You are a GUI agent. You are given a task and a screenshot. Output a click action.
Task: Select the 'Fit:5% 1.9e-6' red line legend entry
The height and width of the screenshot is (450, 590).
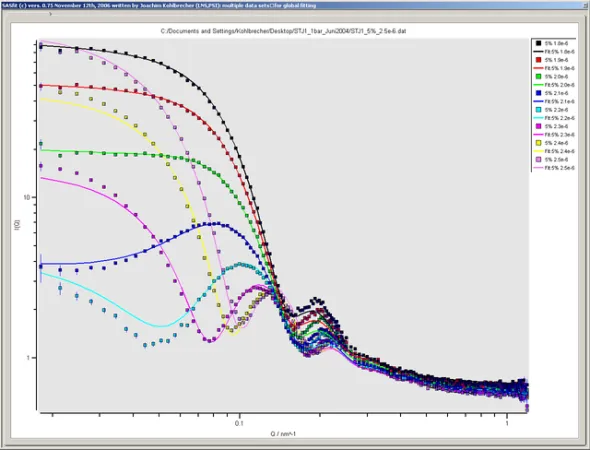[554, 68]
